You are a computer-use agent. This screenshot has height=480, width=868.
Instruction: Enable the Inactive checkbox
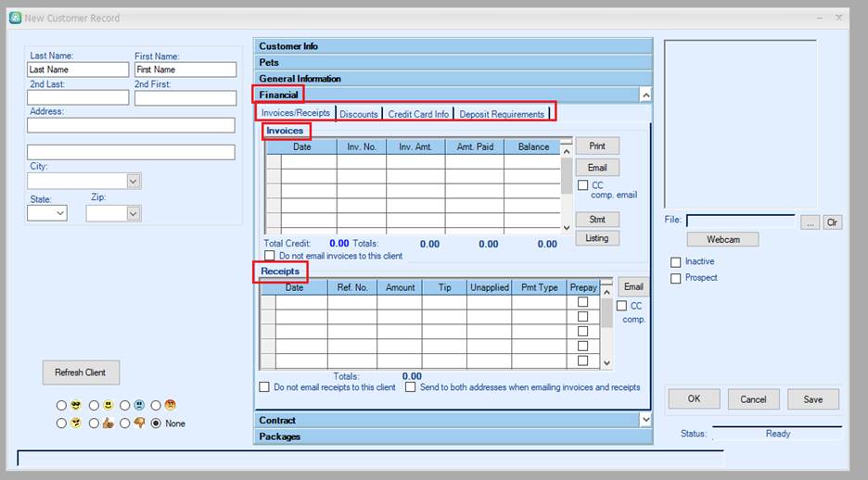point(676,262)
